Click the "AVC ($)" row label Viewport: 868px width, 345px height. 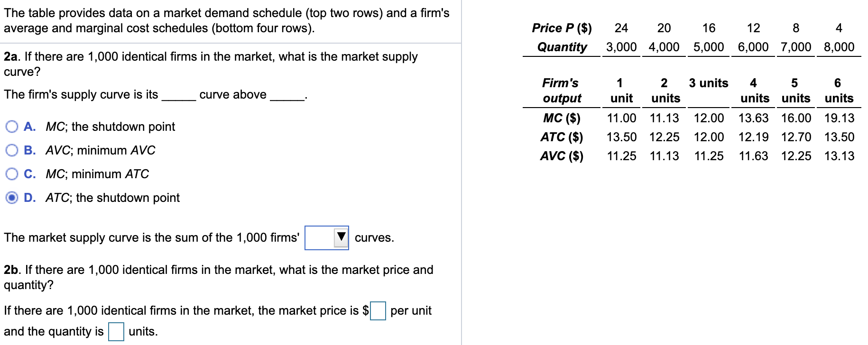tap(562, 156)
